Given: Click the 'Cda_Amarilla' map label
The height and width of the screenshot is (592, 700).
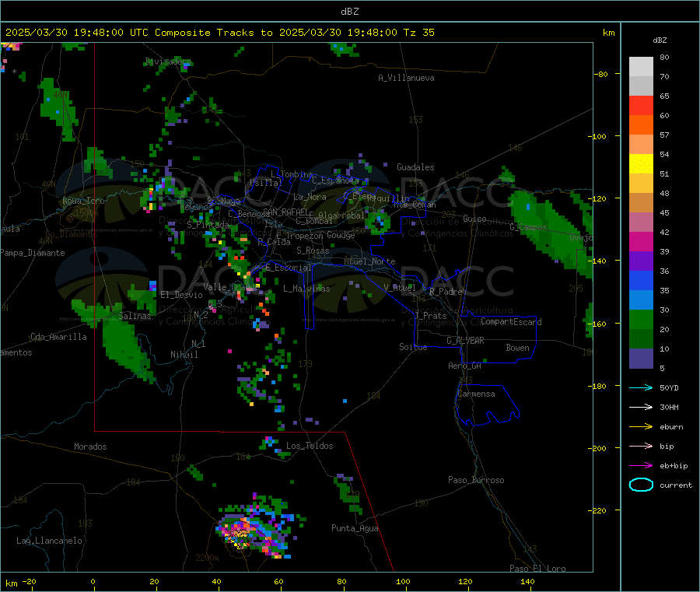Looking at the screenshot, I should (58, 337).
